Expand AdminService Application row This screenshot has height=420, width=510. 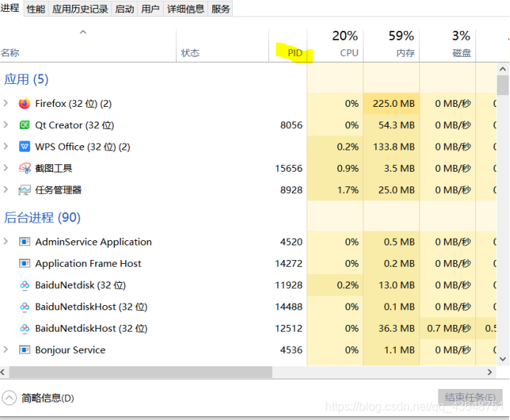(6, 241)
